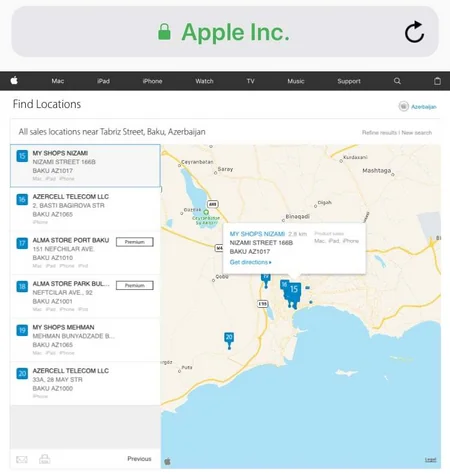Change country via Azerbaijan link
This screenshot has height=474, width=450.
[424, 107]
